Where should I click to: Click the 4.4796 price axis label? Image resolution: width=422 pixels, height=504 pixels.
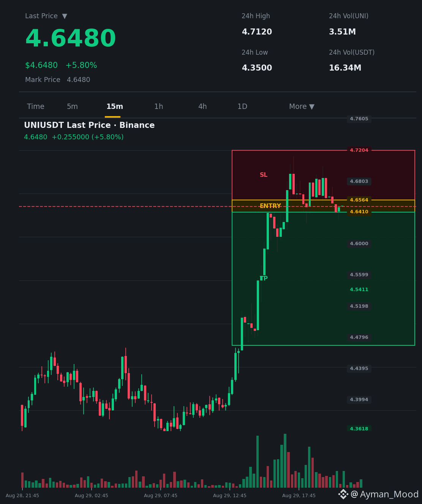[359, 337]
